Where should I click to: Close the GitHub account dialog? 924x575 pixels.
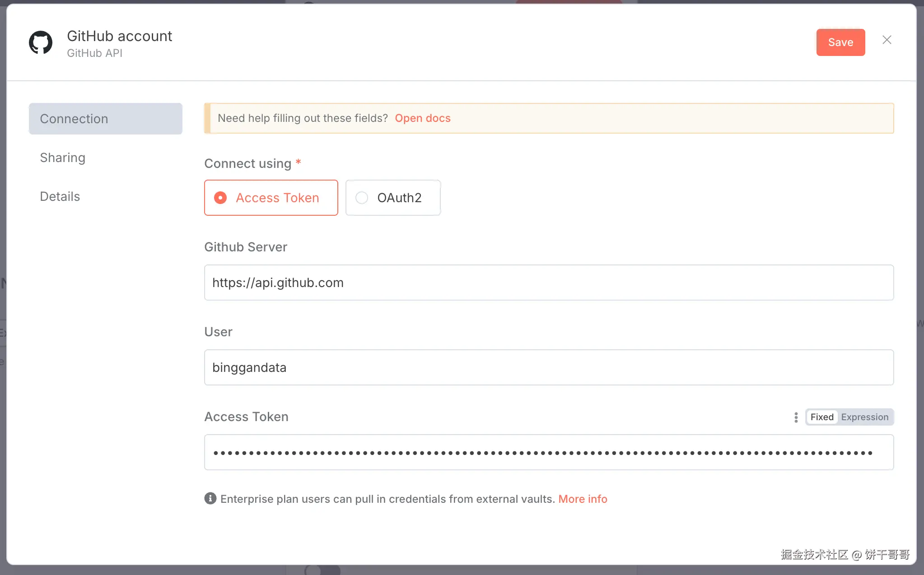tap(887, 40)
